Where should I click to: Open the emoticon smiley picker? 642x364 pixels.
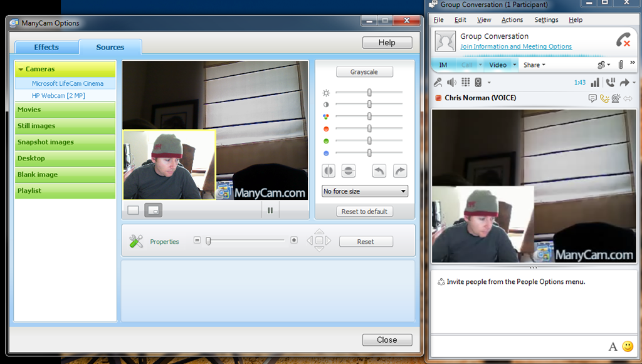coord(628,346)
